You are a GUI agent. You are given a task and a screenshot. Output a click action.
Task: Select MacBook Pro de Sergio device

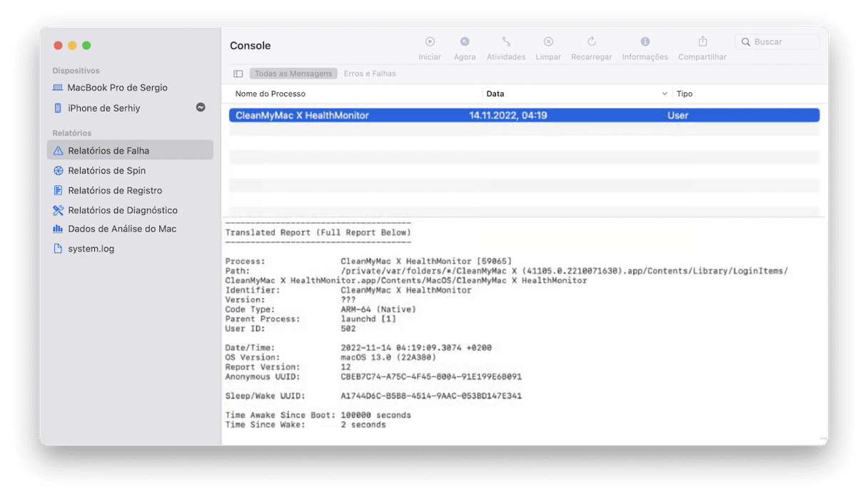[x=117, y=87]
